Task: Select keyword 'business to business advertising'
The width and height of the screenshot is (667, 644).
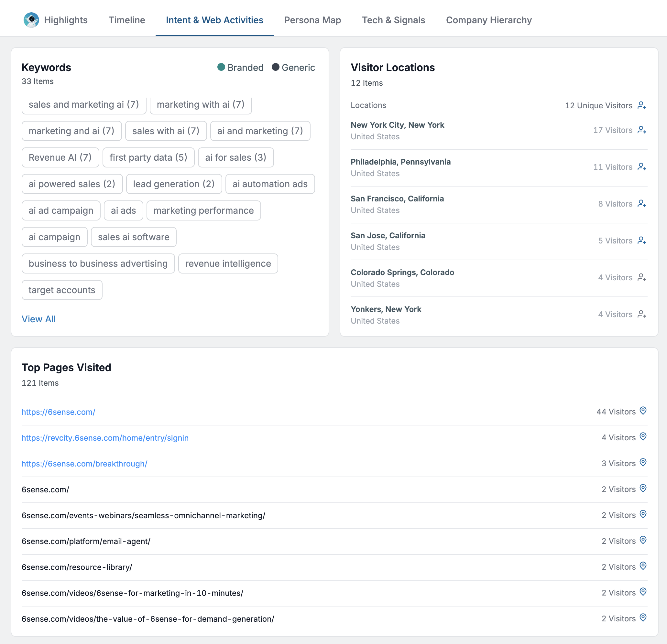Action: tap(98, 264)
